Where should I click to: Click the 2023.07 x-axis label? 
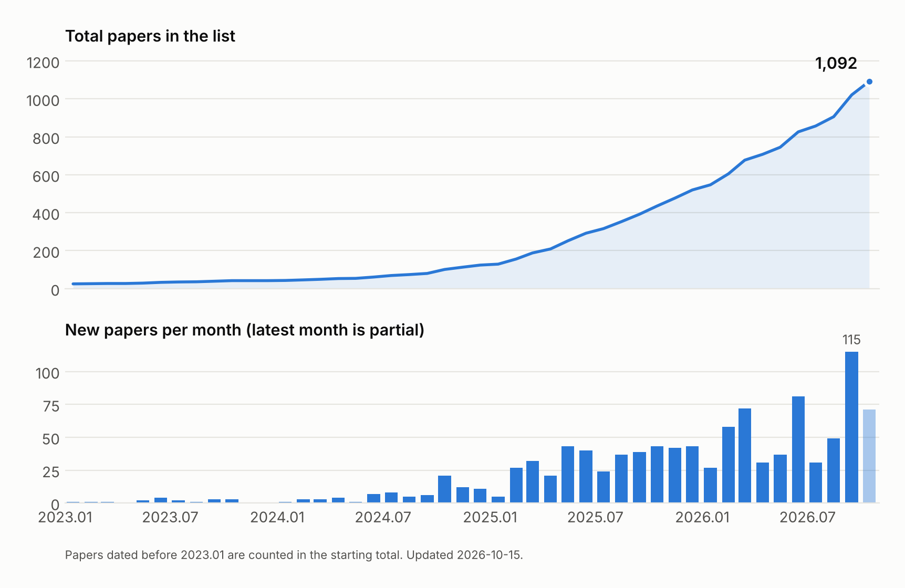(x=170, y=517)
